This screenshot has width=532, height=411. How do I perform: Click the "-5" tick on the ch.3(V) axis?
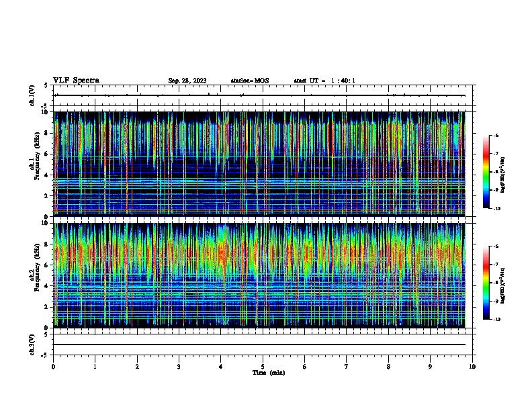[46, 355]
